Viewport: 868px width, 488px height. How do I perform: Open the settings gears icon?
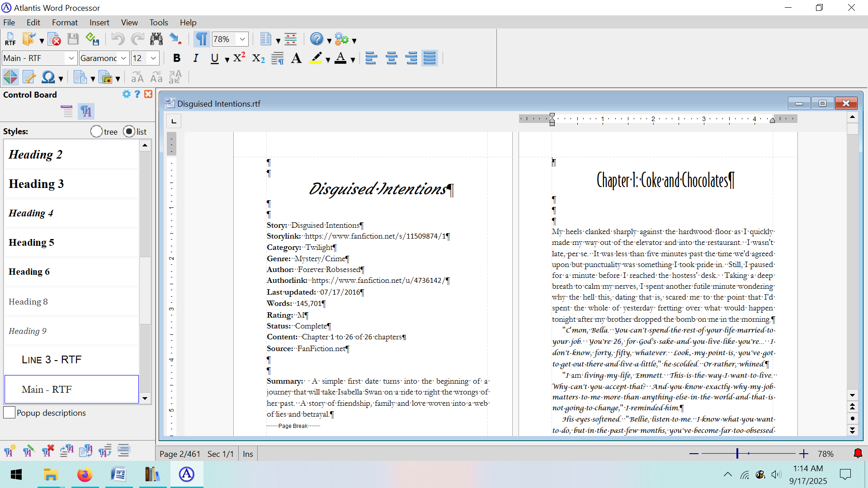[x=342, y=39]
